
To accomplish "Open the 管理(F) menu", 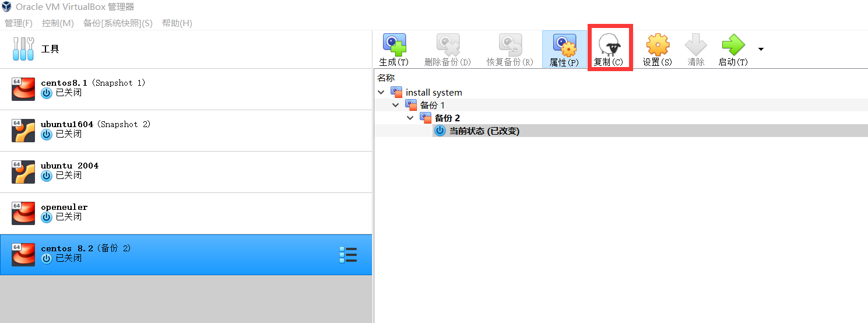I will point(19,23).
